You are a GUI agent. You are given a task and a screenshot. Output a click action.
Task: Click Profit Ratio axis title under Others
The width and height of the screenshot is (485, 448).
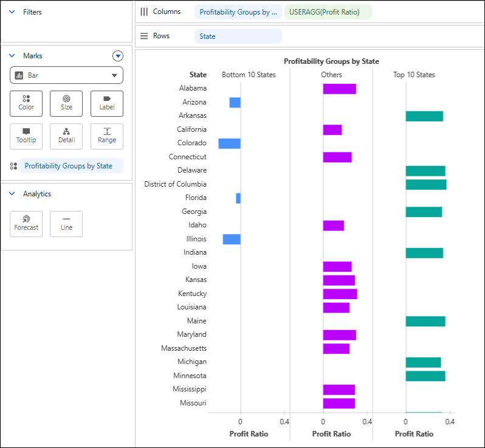point(331,434)
